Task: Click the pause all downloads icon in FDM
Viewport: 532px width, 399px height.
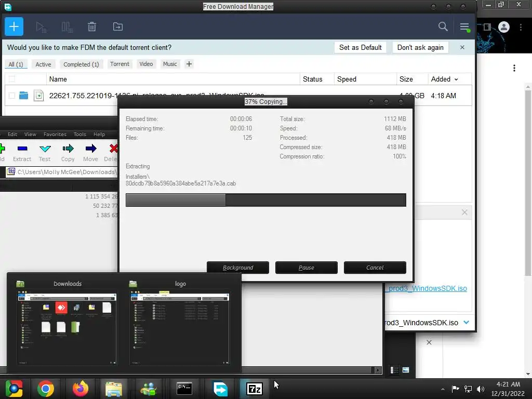Action: (67, 27)
